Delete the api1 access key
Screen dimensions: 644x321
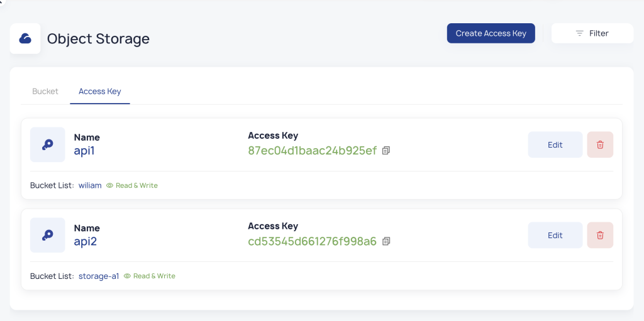pyautogui.click(x=600, y=144)
